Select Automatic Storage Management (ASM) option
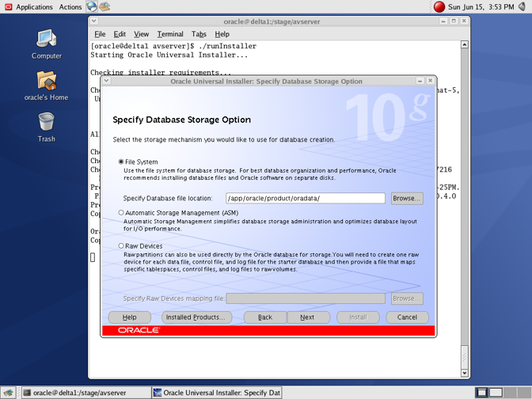The width and height of the screenshot is (532, 399). coord(121,213)
